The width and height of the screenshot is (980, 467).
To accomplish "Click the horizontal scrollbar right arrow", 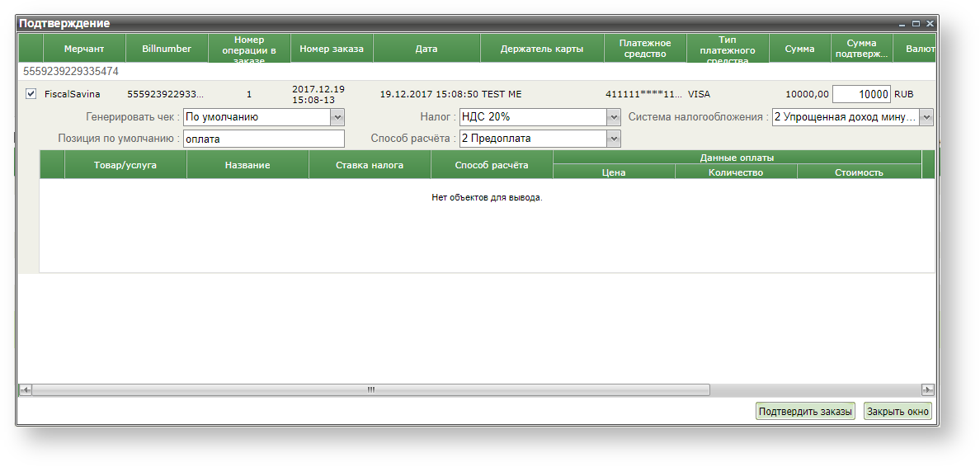I will pos(928,389).
